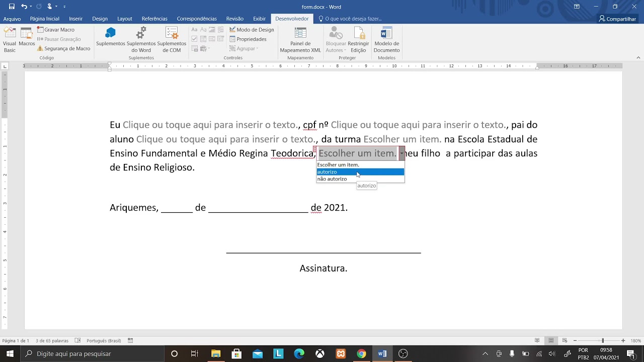Image resolution: width=644 pixels, height=362 pixels.
Task: Click the zoom in plus button
Action: click(623, 340)
